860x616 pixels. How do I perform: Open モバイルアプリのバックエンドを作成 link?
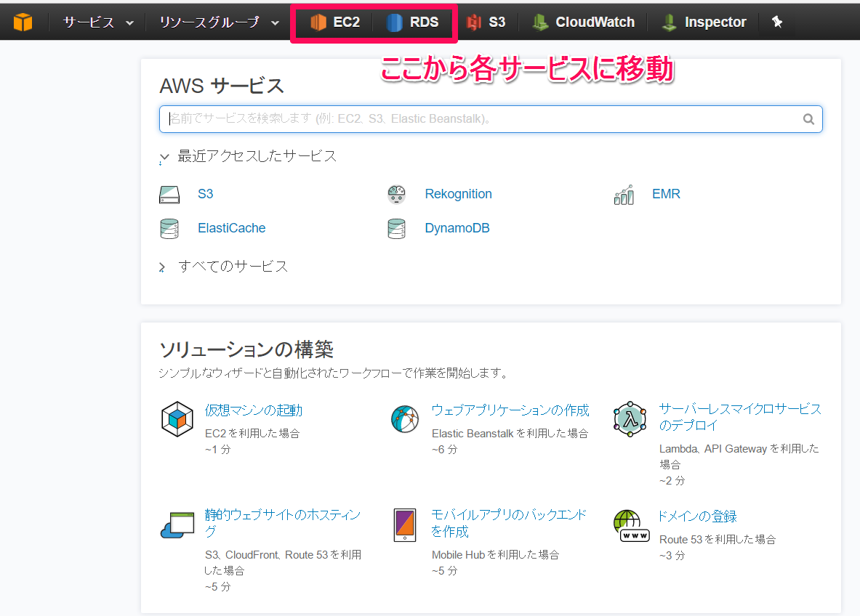point(508,523)
